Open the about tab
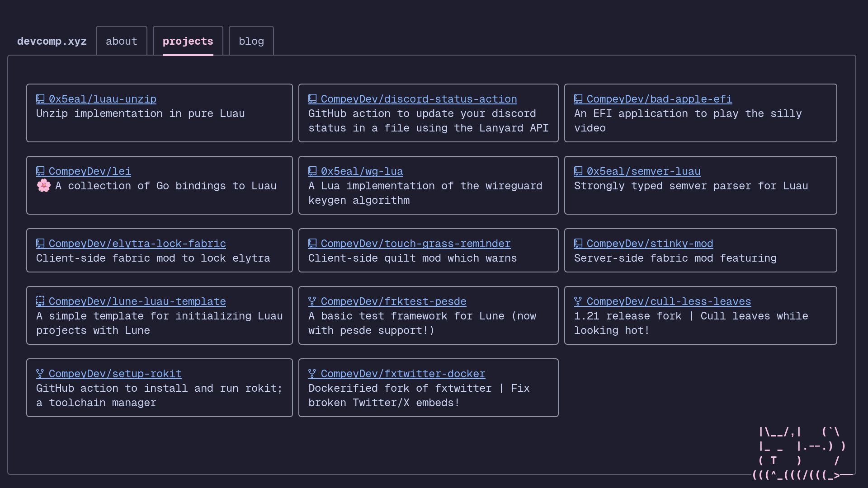The width and height of the screenshot is (868, 488). 122,41
